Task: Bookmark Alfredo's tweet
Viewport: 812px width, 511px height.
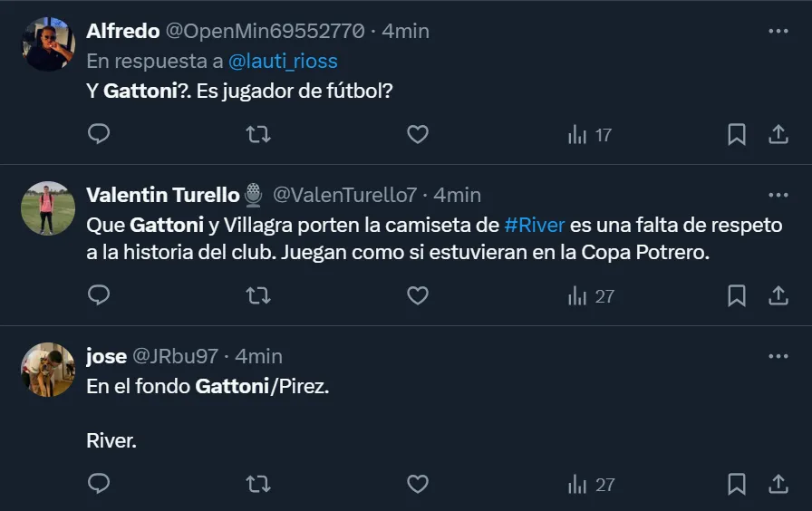Action: coord(737,135)
